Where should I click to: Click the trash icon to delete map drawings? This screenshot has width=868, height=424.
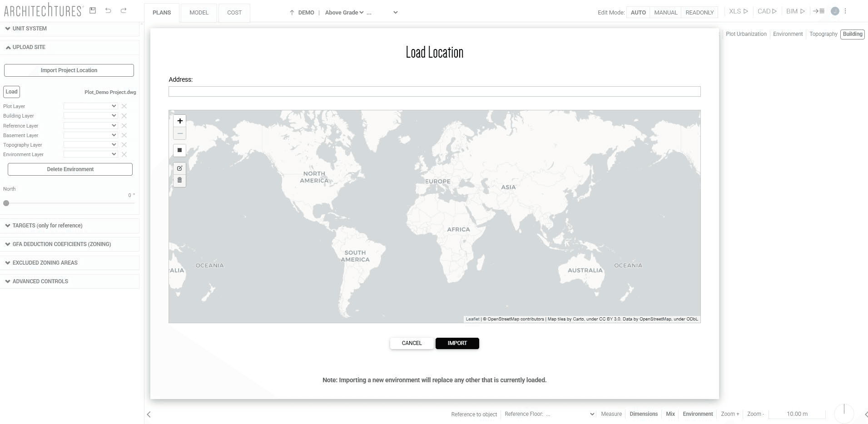(x=179, y=180)
